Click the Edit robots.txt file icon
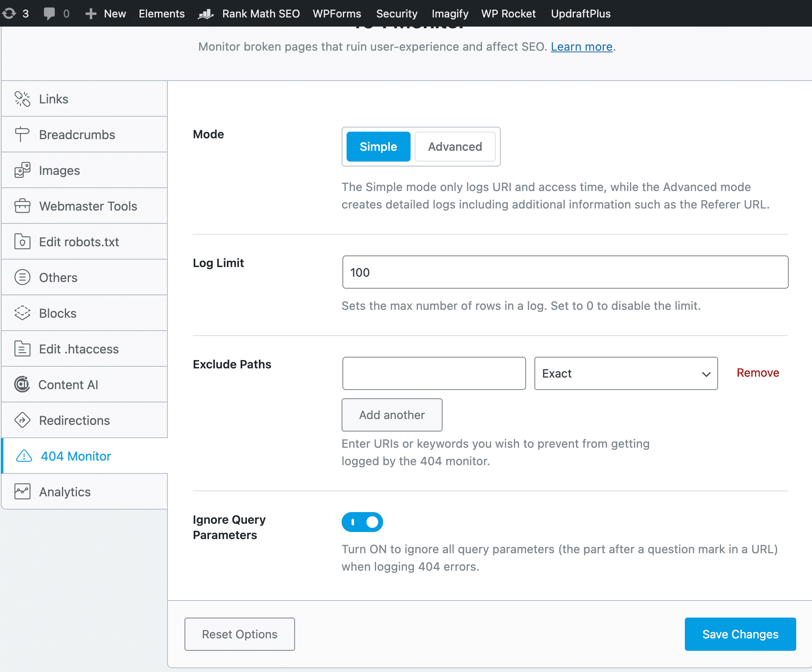 [22, 242]
